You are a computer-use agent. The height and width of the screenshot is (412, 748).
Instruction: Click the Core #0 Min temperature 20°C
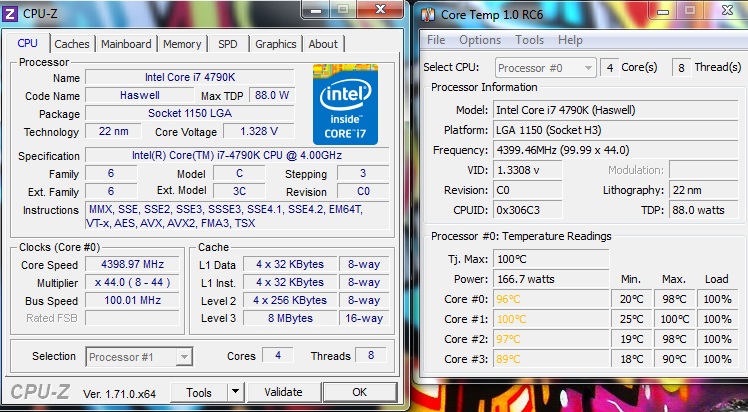point(632,299)
